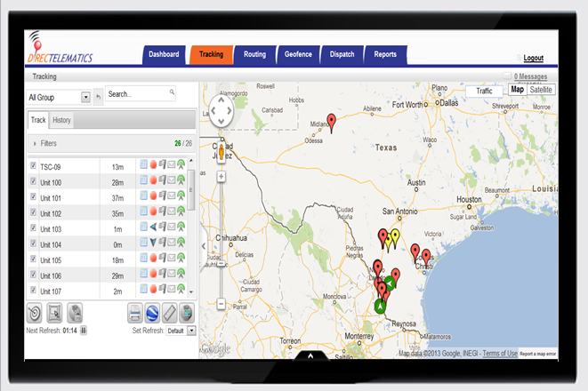Switch to the Geofence tab
The width and height of the screenshot is (588, 391).
click(x=298, y=54)
